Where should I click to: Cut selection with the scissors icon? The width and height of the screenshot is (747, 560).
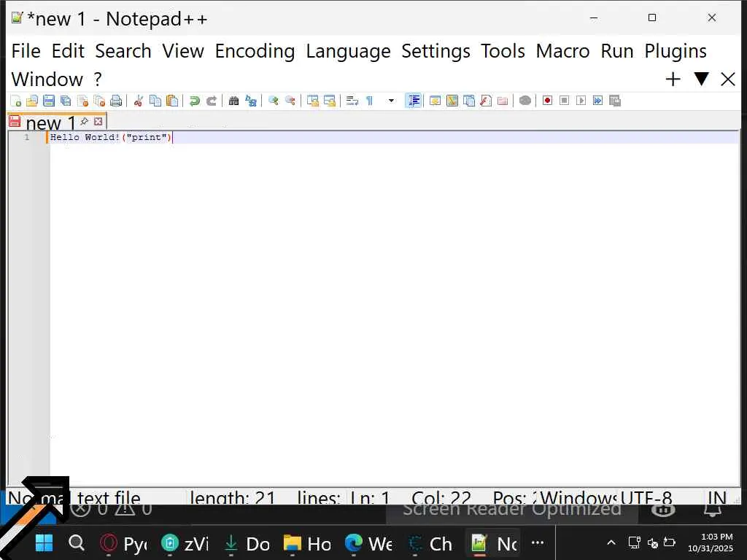tap(138, 101)
